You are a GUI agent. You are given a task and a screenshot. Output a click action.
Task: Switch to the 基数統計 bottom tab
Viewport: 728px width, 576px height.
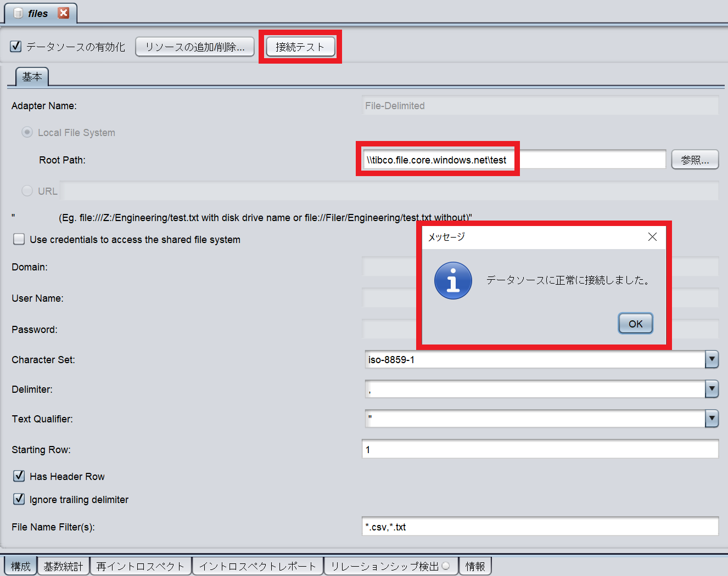pos(63,566)
